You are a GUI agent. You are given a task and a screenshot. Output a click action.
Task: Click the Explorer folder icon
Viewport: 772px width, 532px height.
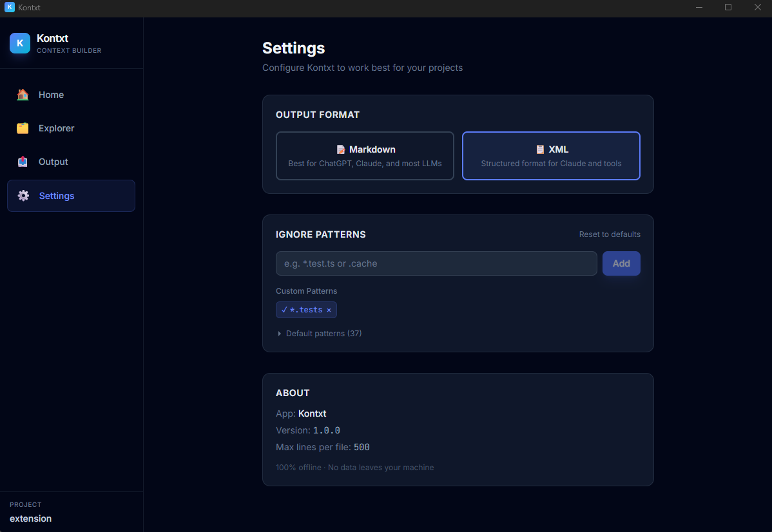[23, 128]
